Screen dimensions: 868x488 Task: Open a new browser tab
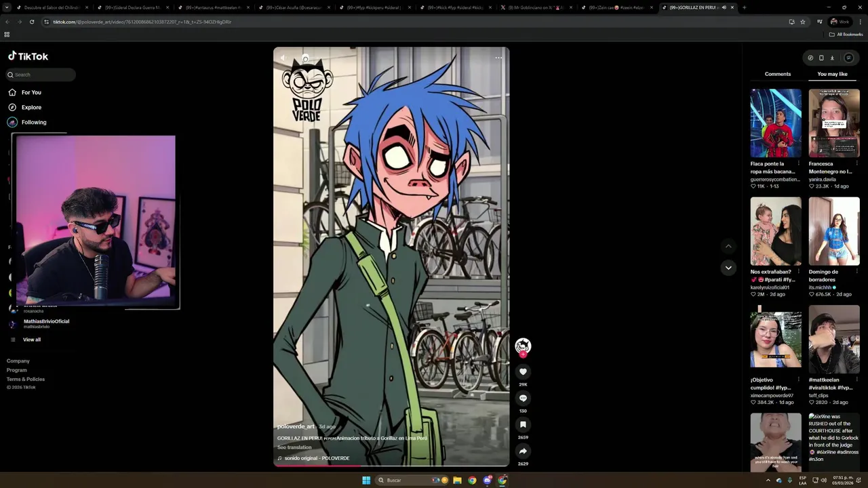coord(744,7)
